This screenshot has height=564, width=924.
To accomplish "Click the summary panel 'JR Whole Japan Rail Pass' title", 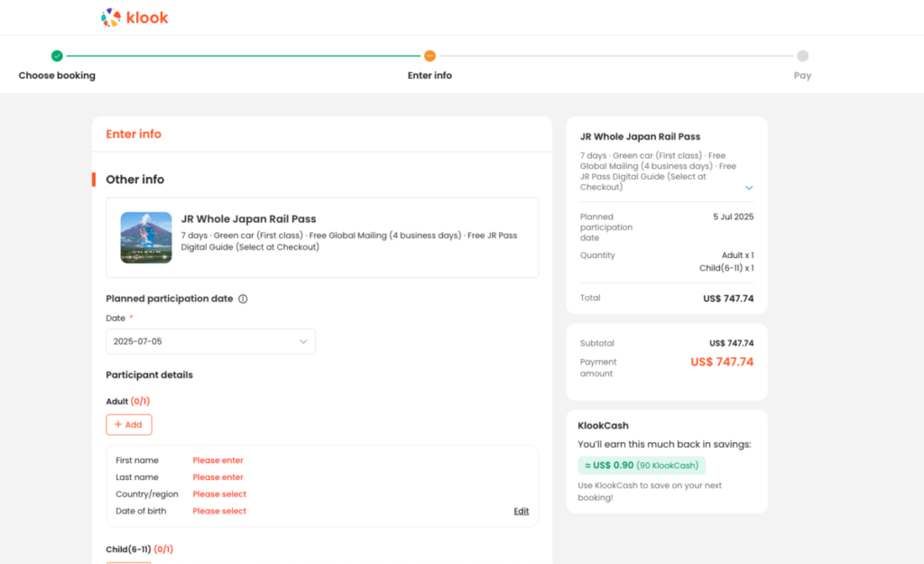I will [x=640, y=137].
